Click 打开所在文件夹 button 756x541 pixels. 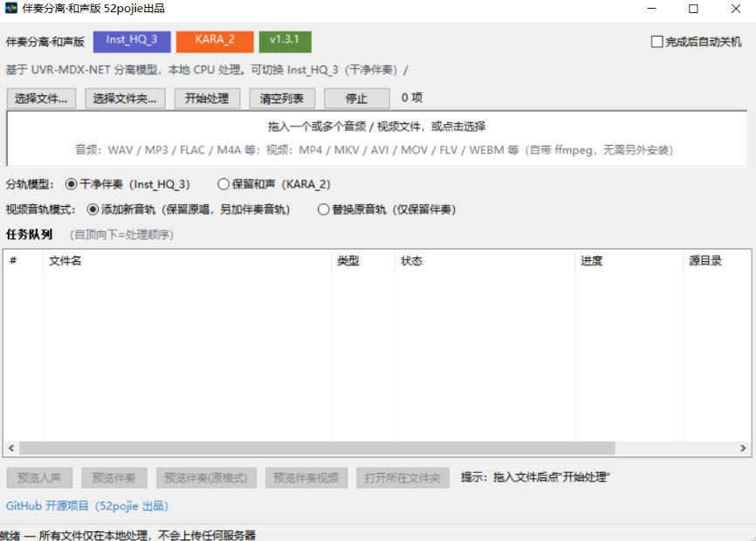tap(403, 478)
